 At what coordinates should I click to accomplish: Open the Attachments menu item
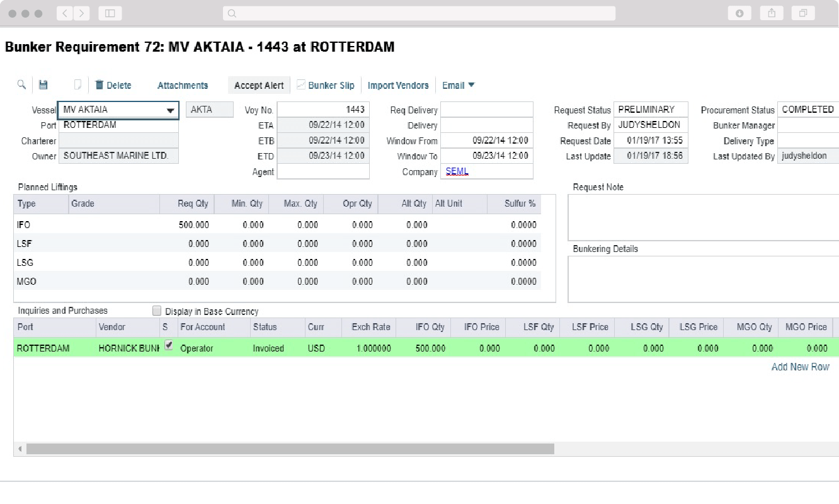click(x=183, y=85)
